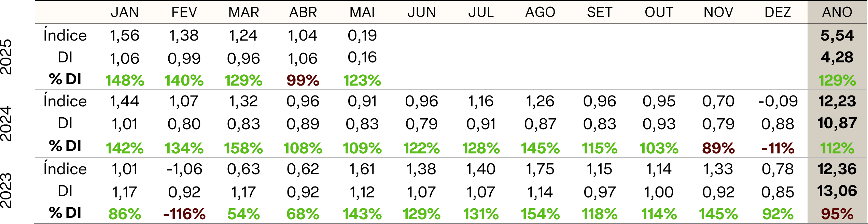Click the -116% cell for February 2023
The height and width of the screenshot is (224, 868).
point(184,214)
